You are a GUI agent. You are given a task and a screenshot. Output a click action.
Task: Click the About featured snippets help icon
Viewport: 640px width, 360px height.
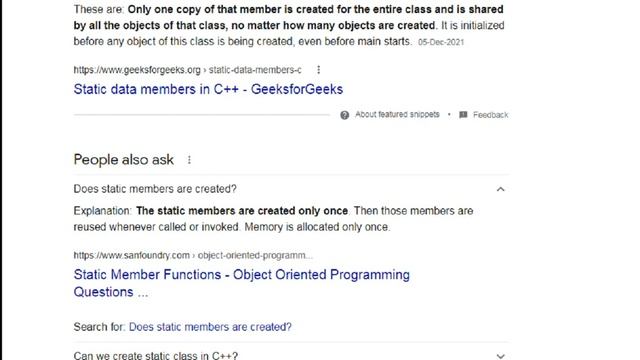(344, 115)
